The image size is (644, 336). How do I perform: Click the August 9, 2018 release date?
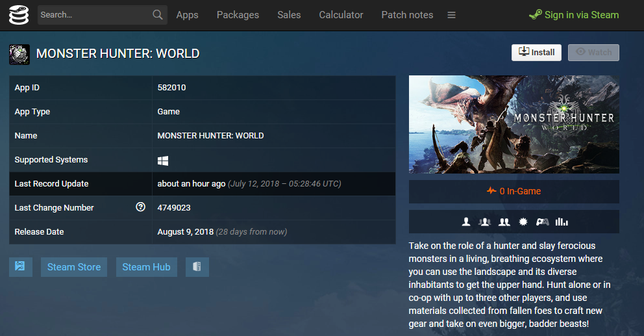pyautogui.click(x=185, y=232)
